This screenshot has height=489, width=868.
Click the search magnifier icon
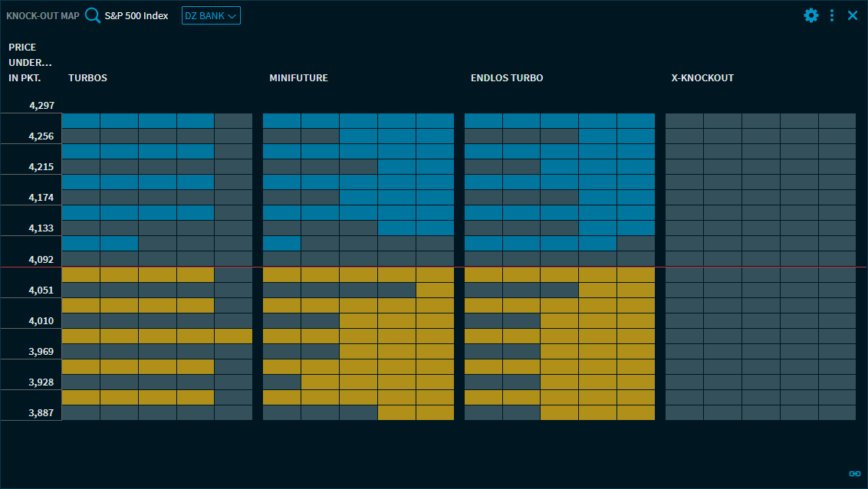[93, 15]
